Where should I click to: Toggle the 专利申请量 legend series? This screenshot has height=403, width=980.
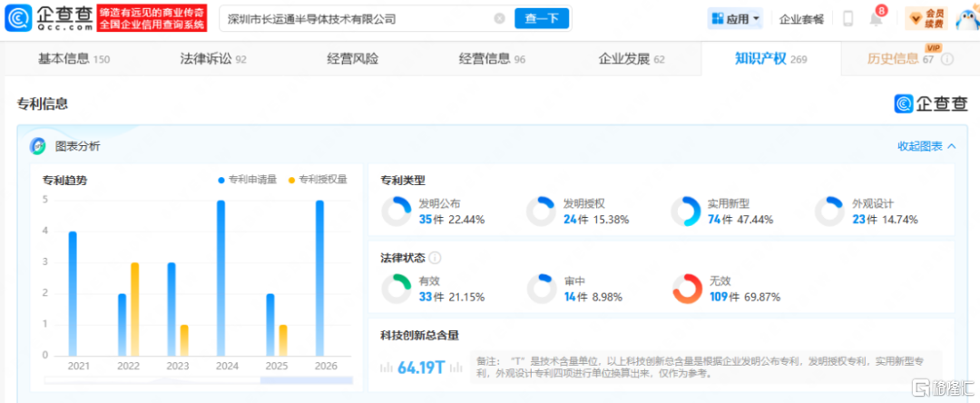(247, 180)
